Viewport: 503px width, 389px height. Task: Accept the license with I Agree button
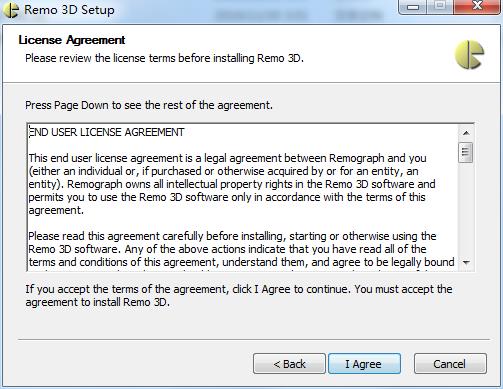coord(364,364)
